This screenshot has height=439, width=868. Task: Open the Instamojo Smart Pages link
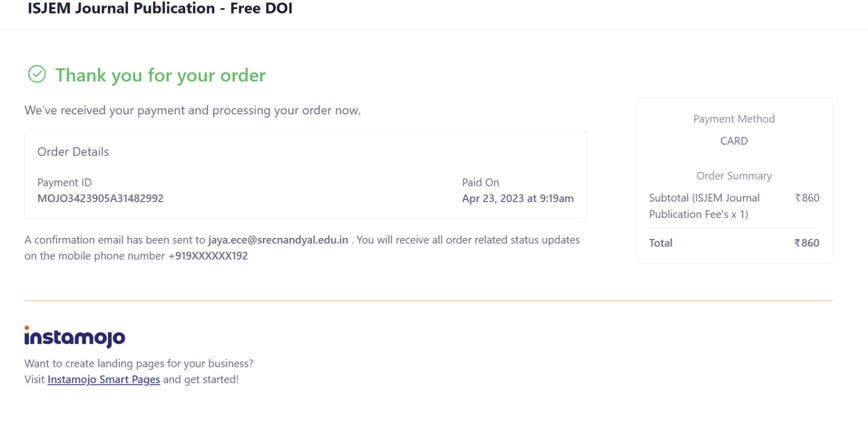104,379
